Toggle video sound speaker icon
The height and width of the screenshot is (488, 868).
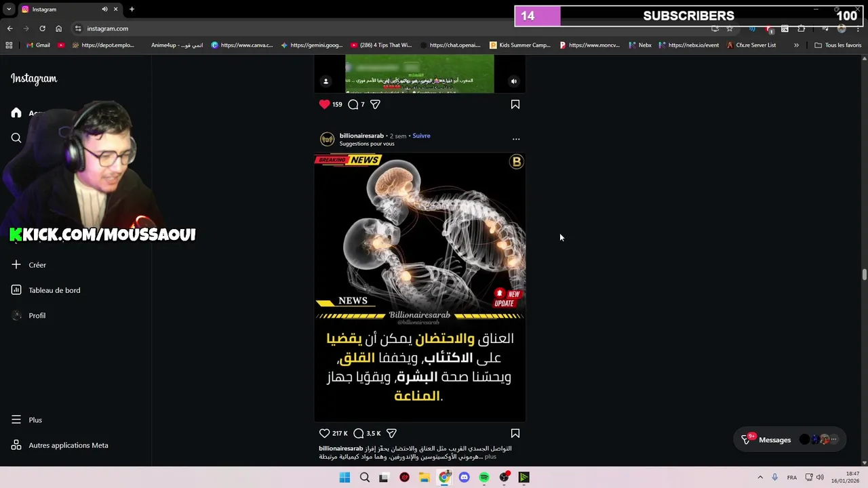pos(514,81)
